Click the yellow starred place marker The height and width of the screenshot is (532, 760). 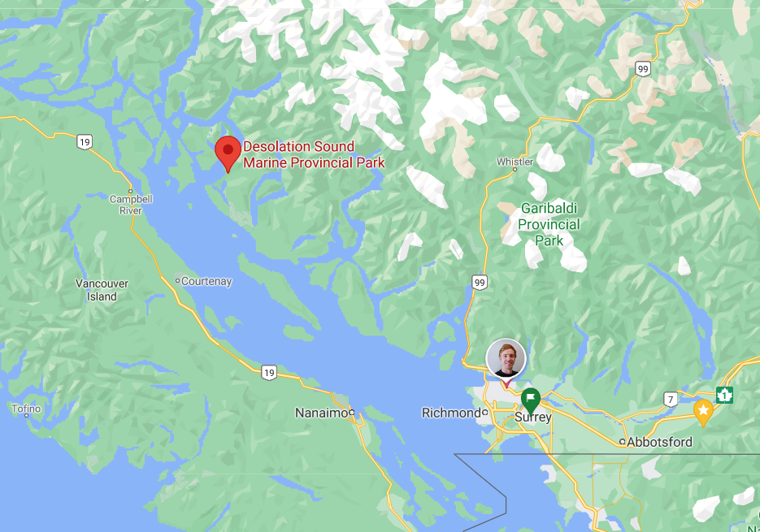tap(703, 412)
